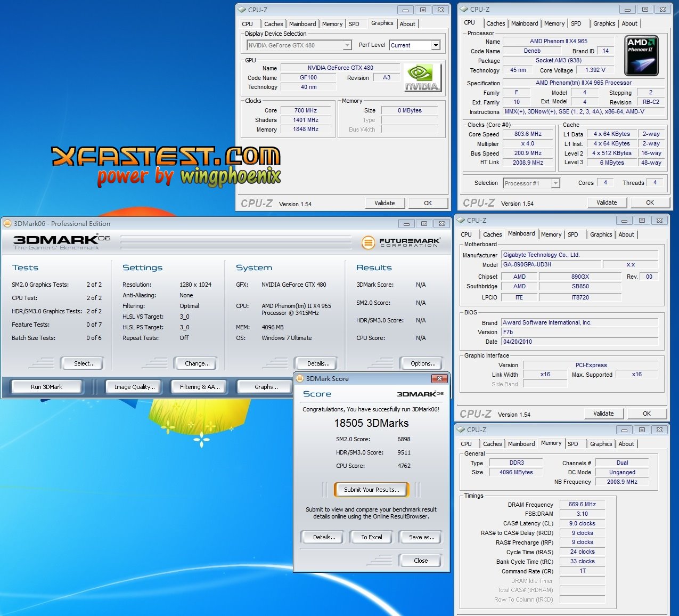The width and height of the screenshot is (679, 616).
Task: Close the 3DMark Score dialog with red X
Action: tap(439, 378)
